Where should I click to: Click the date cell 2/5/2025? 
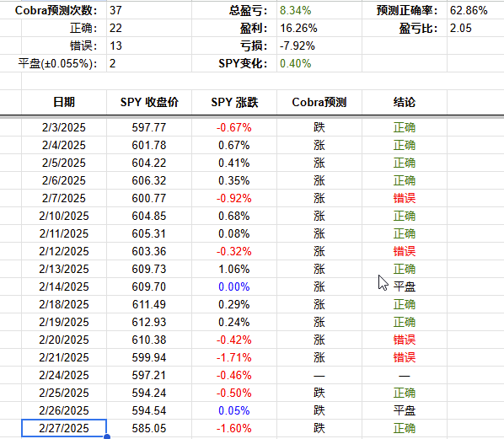64,163
